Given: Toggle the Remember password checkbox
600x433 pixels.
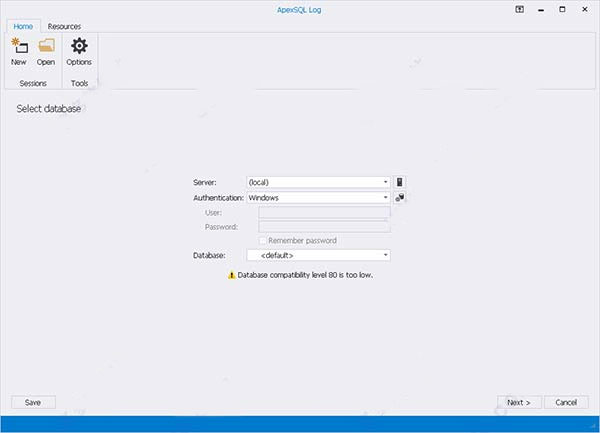Looking at the screenshot, I should tap(262, 241).
